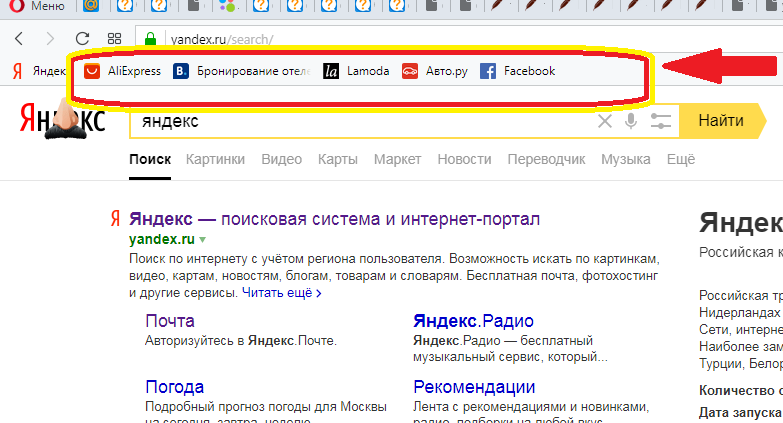
Task: Reload the page with the refresh icon
Action: click(82, 38)
